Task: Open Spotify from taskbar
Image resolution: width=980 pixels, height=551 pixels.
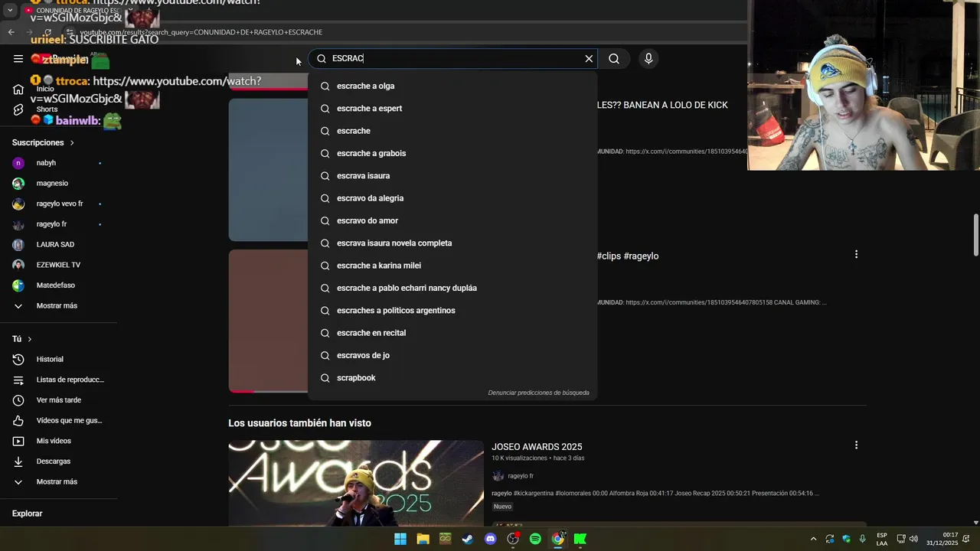Action: (535, 539)
